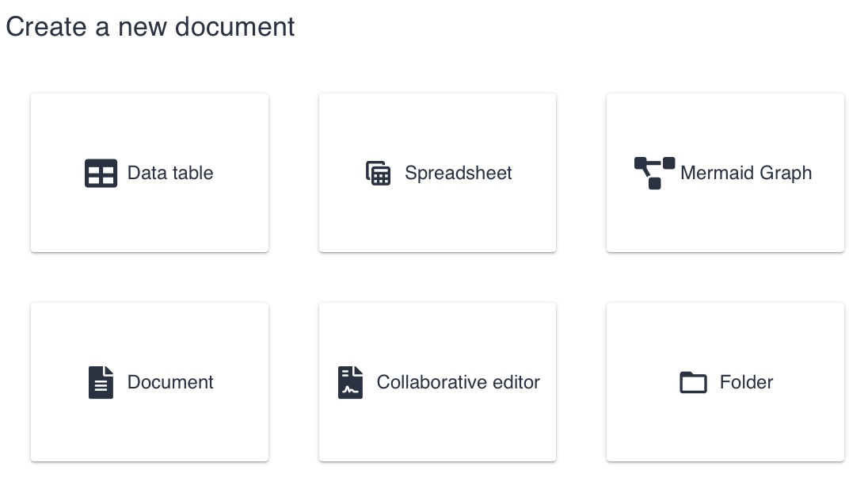The height and width of the screenshot is (482, 868).
Task: Click the Mermaid Graph flowchart icon
Action: [x=654, y=173]
